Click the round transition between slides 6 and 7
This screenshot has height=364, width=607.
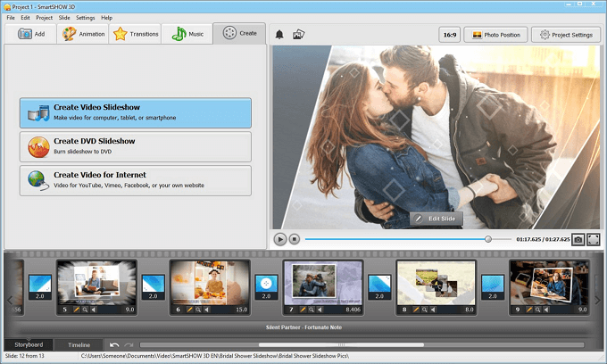point(266,287)
